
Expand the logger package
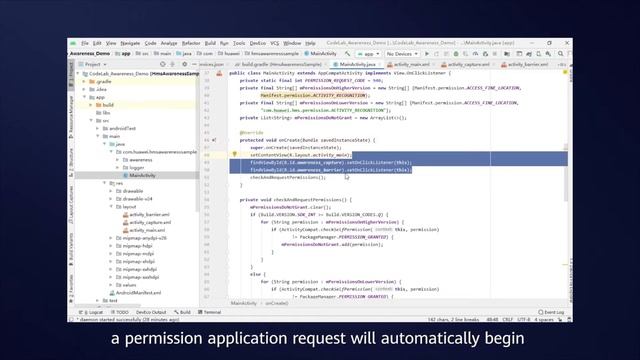pos(118,167)
